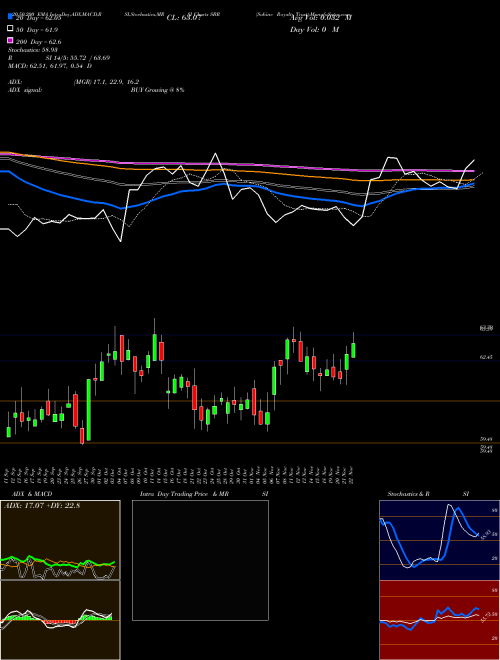The width and height of the screenshot is (500, 660).
Task: Click the 62.46 price axis label
Action: [x=486, y=357]
